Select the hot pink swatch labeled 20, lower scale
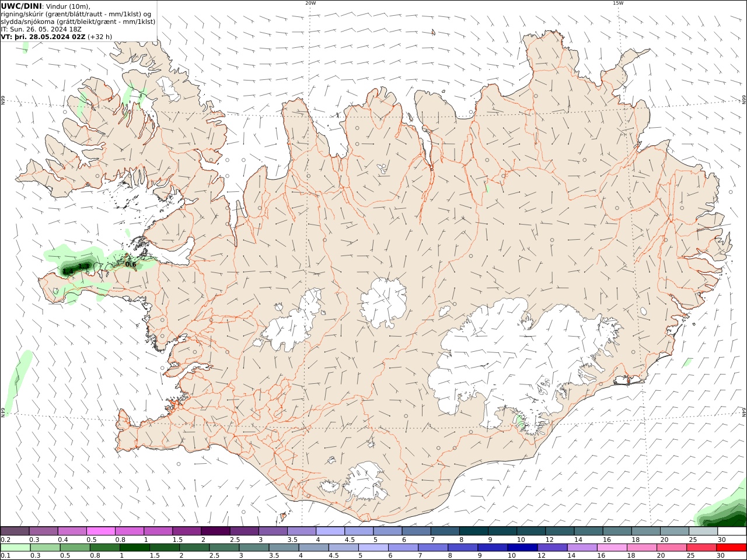 pyautogui.click(x=671, y=548)
